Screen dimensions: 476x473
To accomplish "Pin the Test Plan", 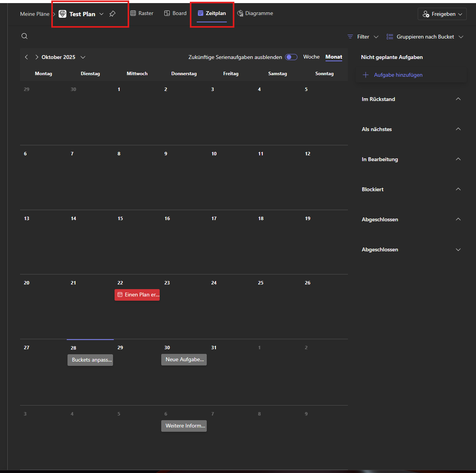I will tap(112, 14).
